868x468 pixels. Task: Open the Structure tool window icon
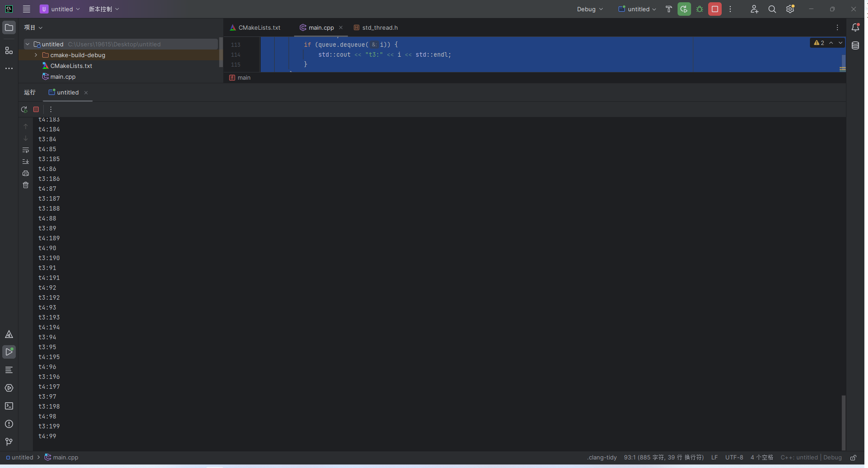click(x=9, y=50)
